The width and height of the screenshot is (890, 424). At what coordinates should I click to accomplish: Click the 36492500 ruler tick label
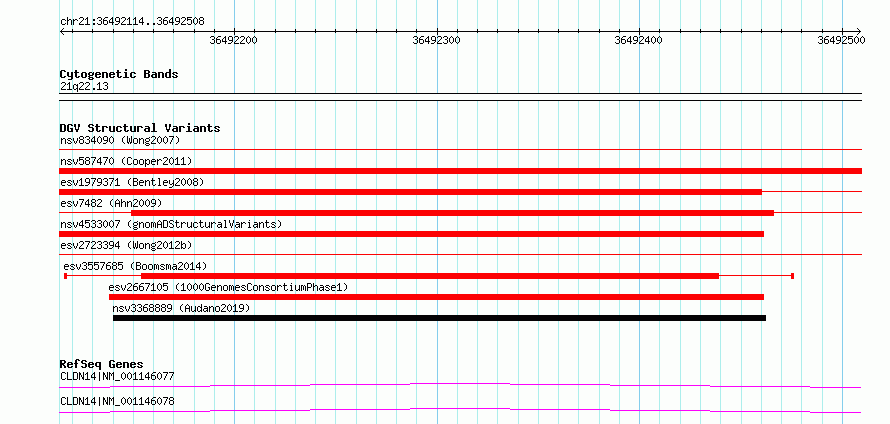pos(841,40)
